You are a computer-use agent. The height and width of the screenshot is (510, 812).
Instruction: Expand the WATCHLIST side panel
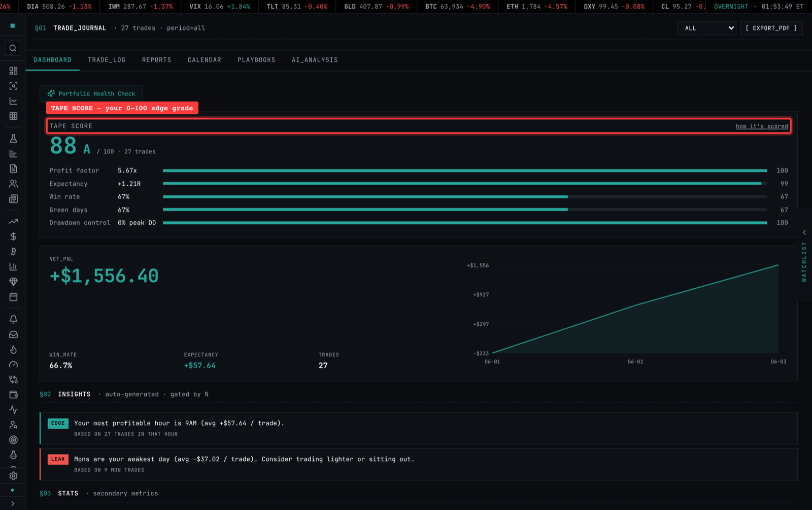pyautogui.click(x=804, y=255)
